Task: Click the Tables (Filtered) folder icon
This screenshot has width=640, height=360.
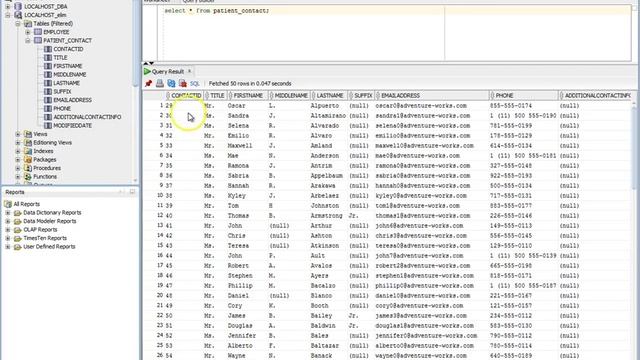Action: tap(28, 24)
